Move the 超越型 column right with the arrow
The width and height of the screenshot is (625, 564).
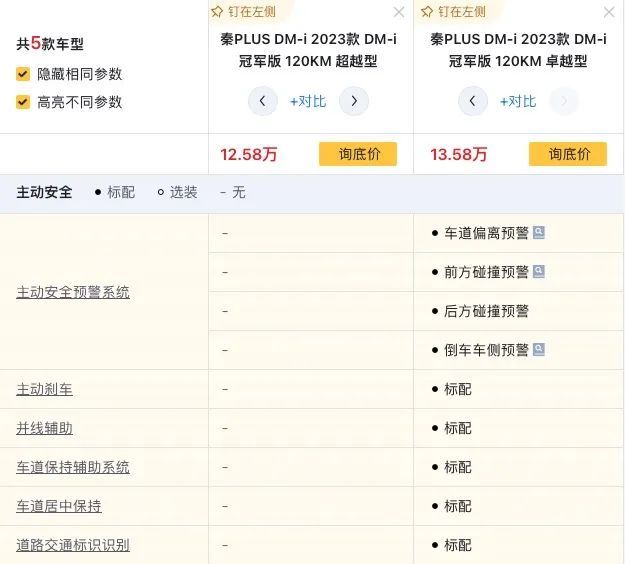354,101
